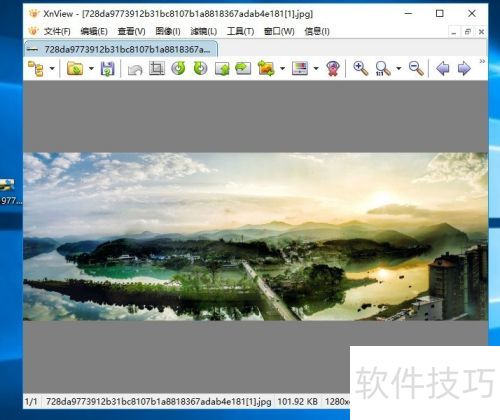Open the 图像(I) menu
Screen dimensions: 500x420
(x=168, y=31)
